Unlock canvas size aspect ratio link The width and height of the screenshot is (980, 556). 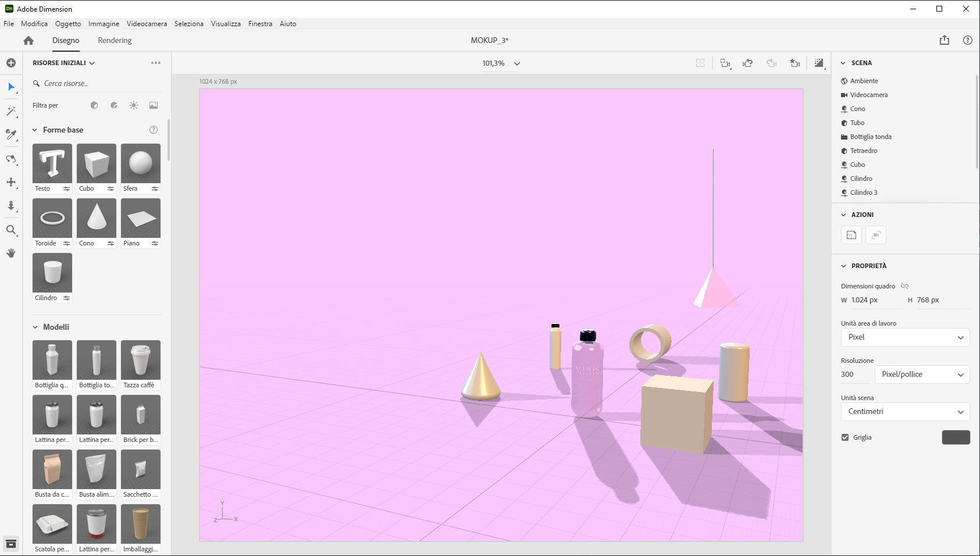click(x=904, y=286)
